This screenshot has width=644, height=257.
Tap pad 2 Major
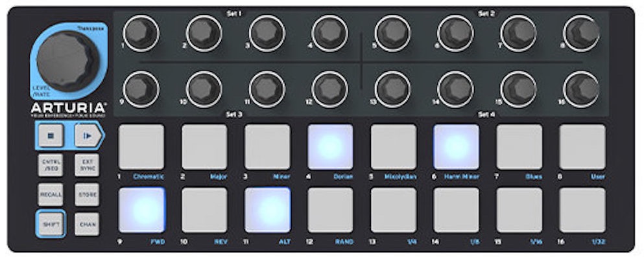click(204, 147)
